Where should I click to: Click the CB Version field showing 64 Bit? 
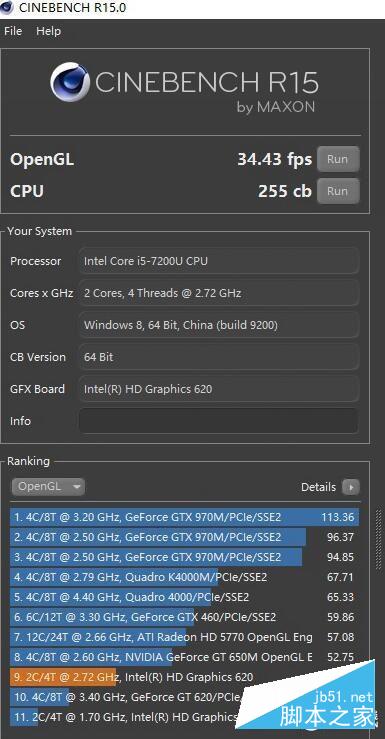(x=219, y=357)
